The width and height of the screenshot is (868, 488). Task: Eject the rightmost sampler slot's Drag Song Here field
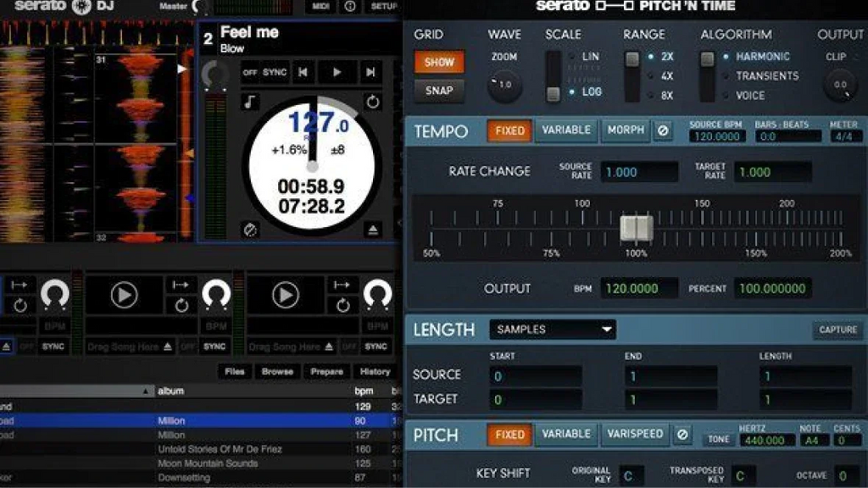[x=329, y=347]
